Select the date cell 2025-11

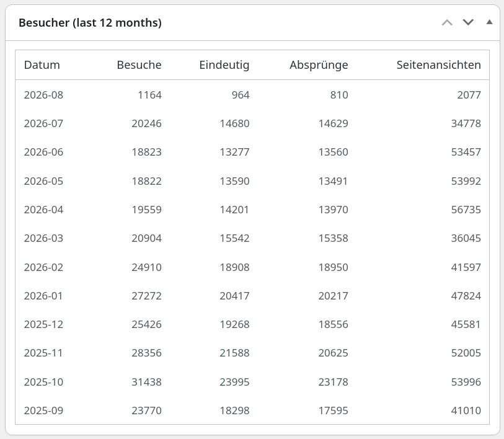[x=43, y=353]
